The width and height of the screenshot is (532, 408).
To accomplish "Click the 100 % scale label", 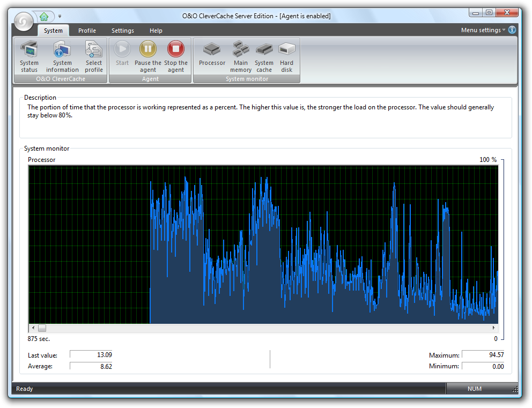I will (488, 160).
